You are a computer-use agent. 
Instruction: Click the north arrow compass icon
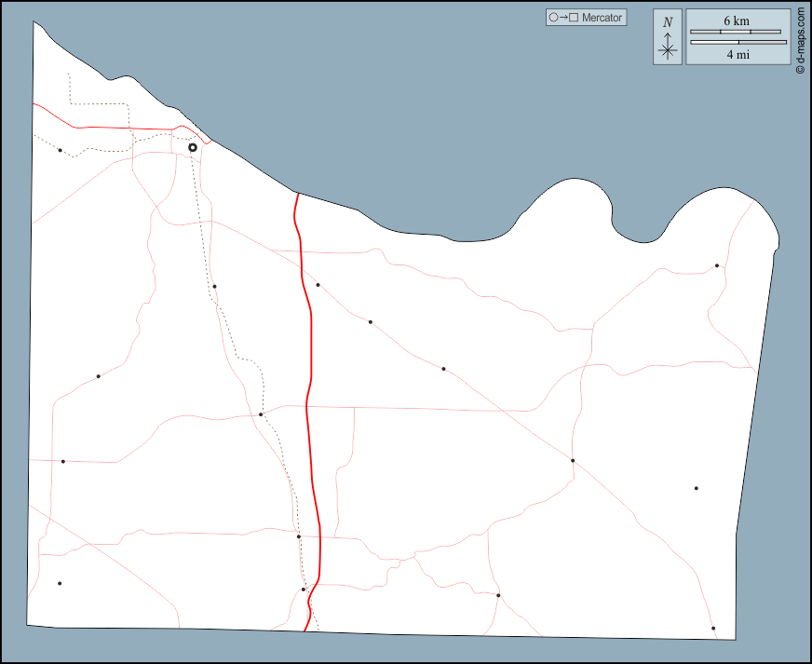click(668, 36)
